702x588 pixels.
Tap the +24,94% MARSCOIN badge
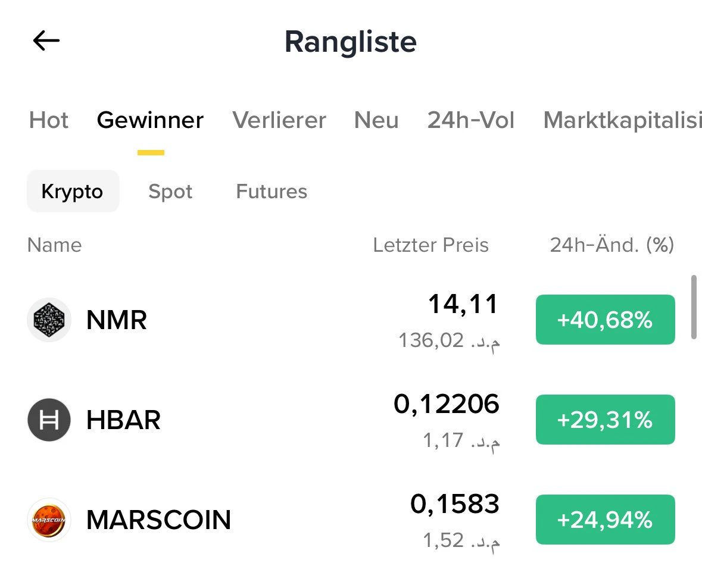[606, 520]
